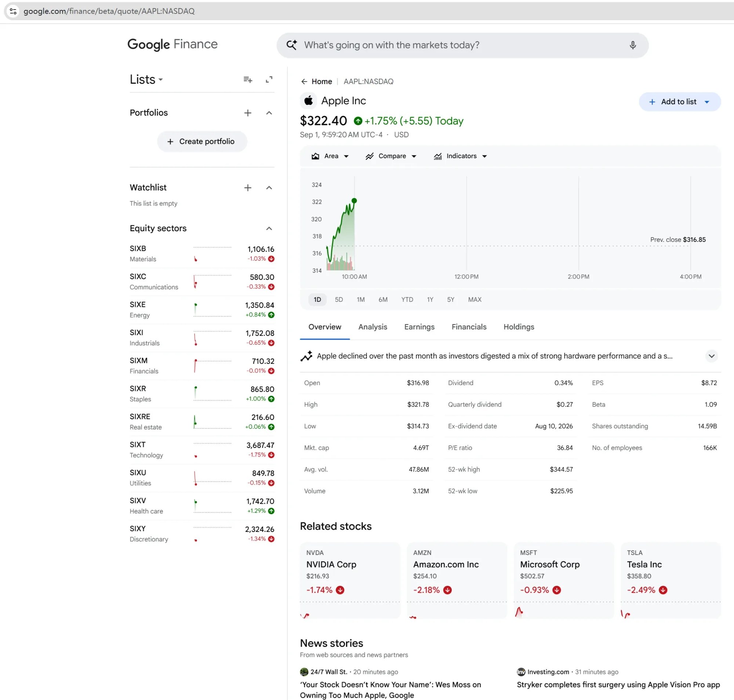
Task: Open the SIXE Energy sector row
Action: pos(202,310)
